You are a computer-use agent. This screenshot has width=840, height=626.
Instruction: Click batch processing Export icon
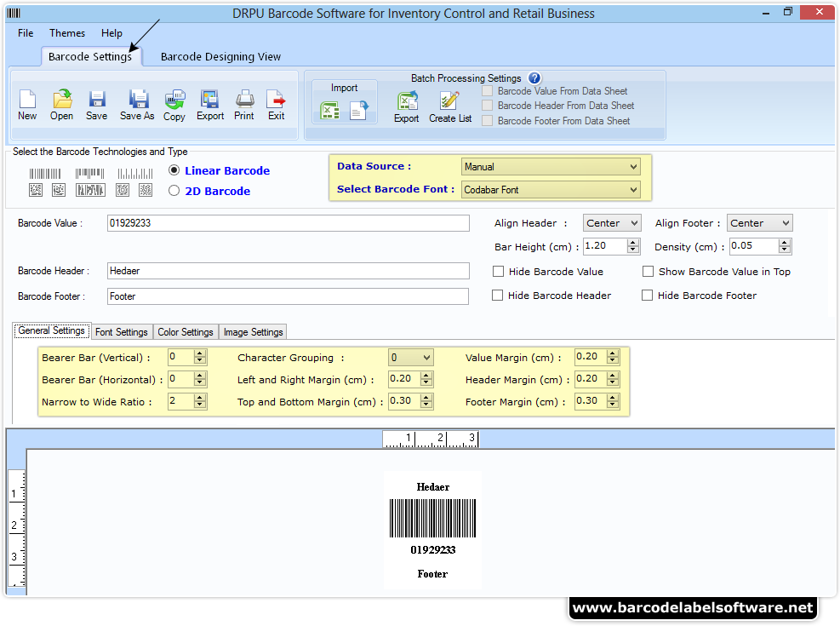pyautogui.click(x=407, y=101)
